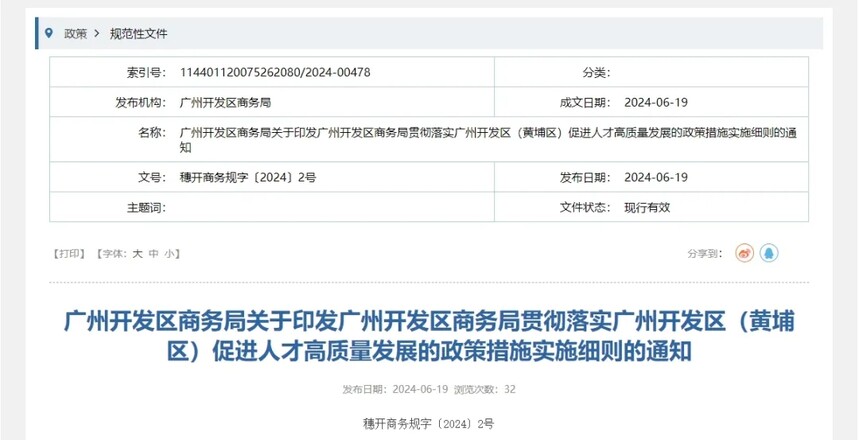Click the 名称 row document title text
Viewport: 859px width, 440px height.
[488, 140]
